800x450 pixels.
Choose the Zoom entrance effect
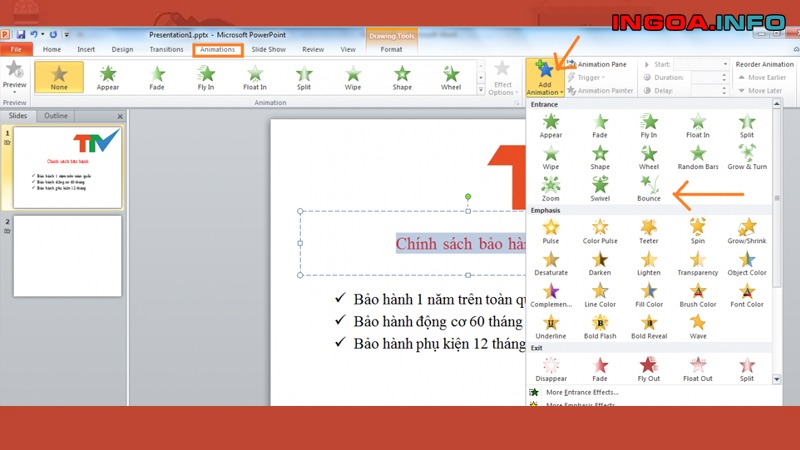(551, 187)
